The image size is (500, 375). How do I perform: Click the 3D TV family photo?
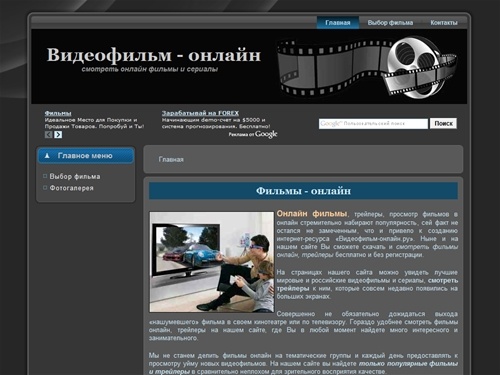(212, 262)
